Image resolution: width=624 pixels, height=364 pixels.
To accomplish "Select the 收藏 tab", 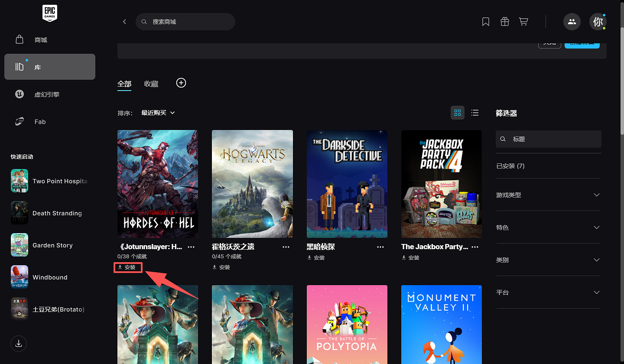I will pos(151,84).
